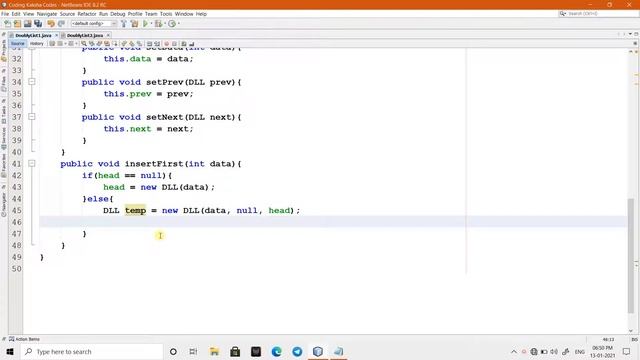Open Telegram from the taskbar
The width and height of the screenshot is (640, 360).
click(x=297, y=351)
